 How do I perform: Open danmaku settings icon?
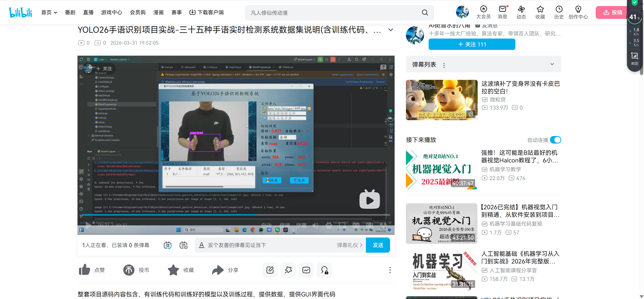[x=183, y=245]
